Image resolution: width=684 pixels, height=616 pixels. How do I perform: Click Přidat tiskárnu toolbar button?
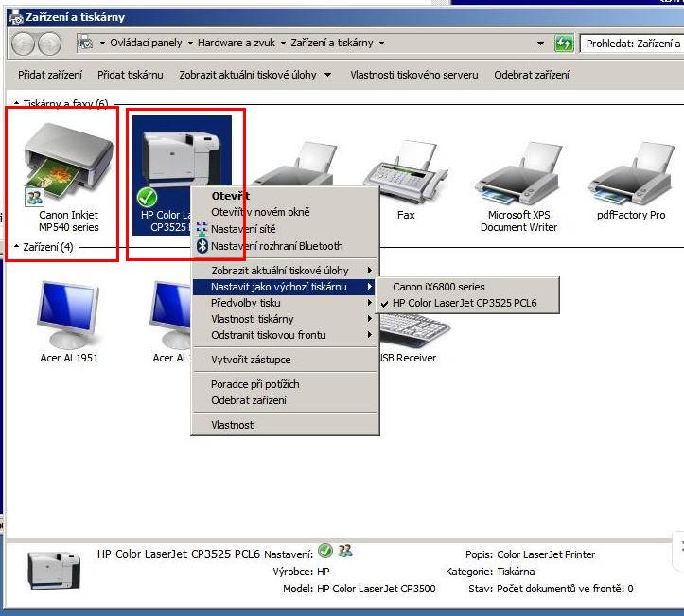[x=130, y=75]
